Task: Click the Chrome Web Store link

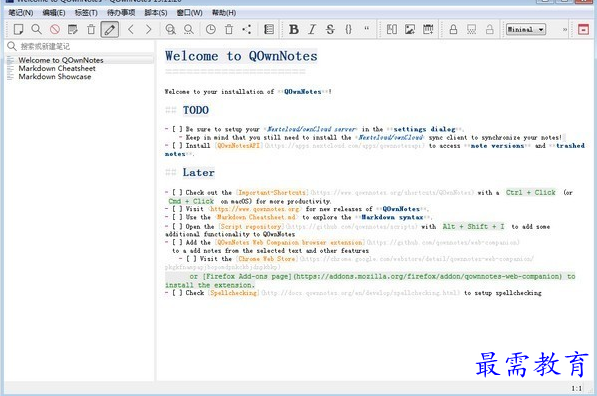Action: pyautogui.click(x=267, y=259)
